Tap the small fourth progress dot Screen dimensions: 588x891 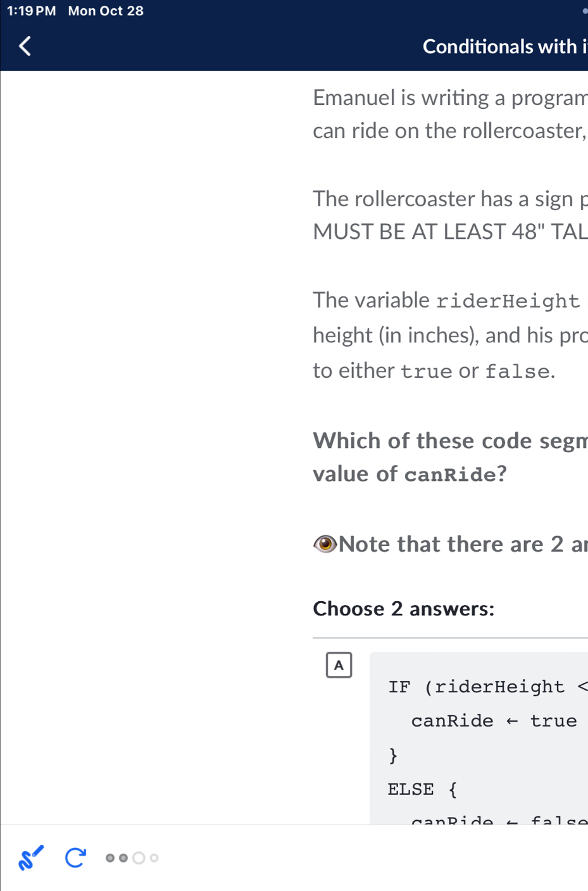point(154,857)
